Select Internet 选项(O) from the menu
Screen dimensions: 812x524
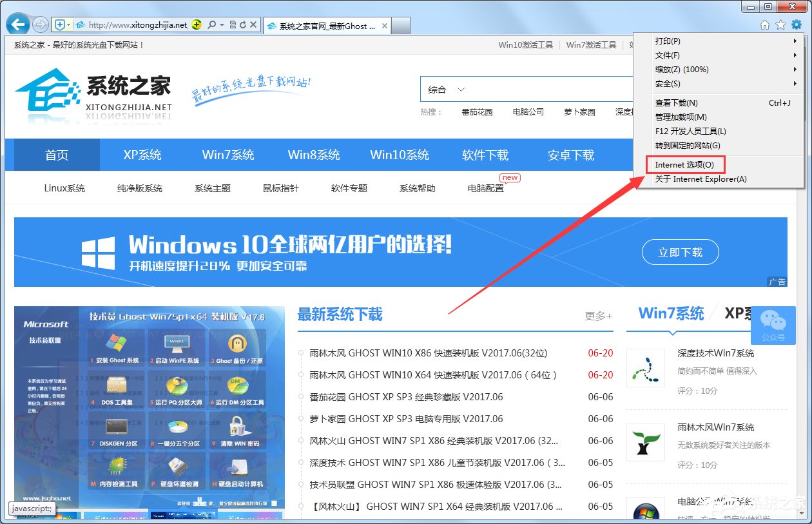[683, 164]
